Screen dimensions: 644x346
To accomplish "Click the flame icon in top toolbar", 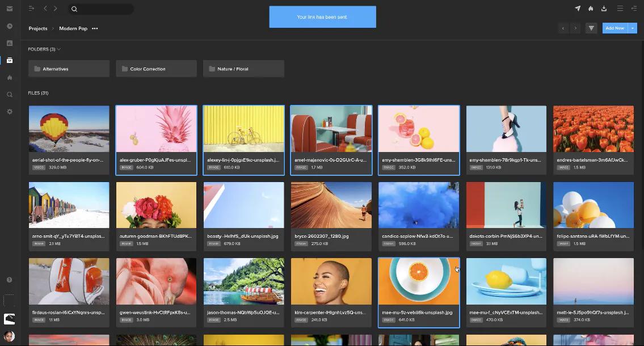I will 591,8.
